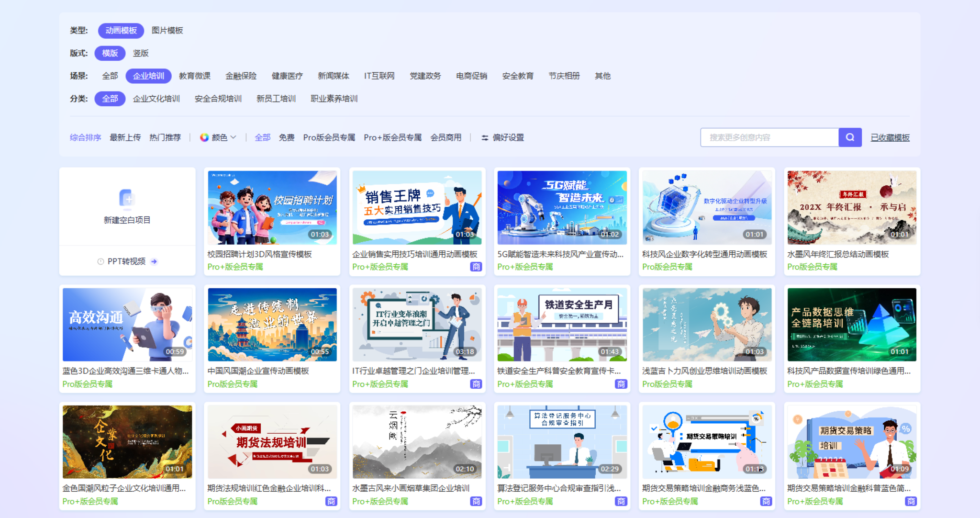Viewport: 980px width, 518px height.
Task: Select 新闻媒体 scene filter
Action: 334,76
